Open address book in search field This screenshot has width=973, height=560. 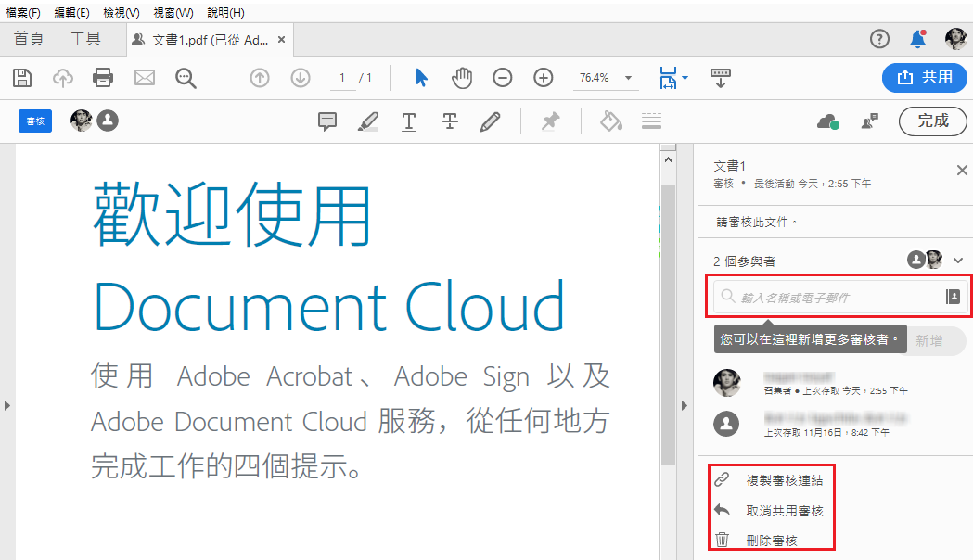(954, 297)
